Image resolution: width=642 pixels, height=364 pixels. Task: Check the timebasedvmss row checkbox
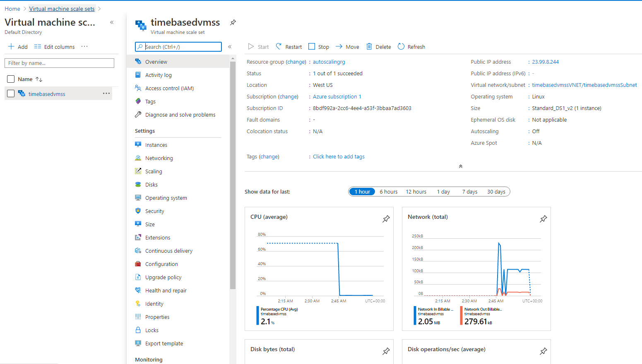pyautogui.click(x=11, y=93)
